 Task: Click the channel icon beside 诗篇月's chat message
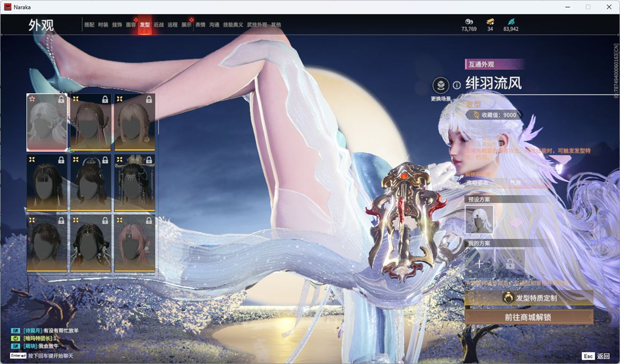coord(16,330)
